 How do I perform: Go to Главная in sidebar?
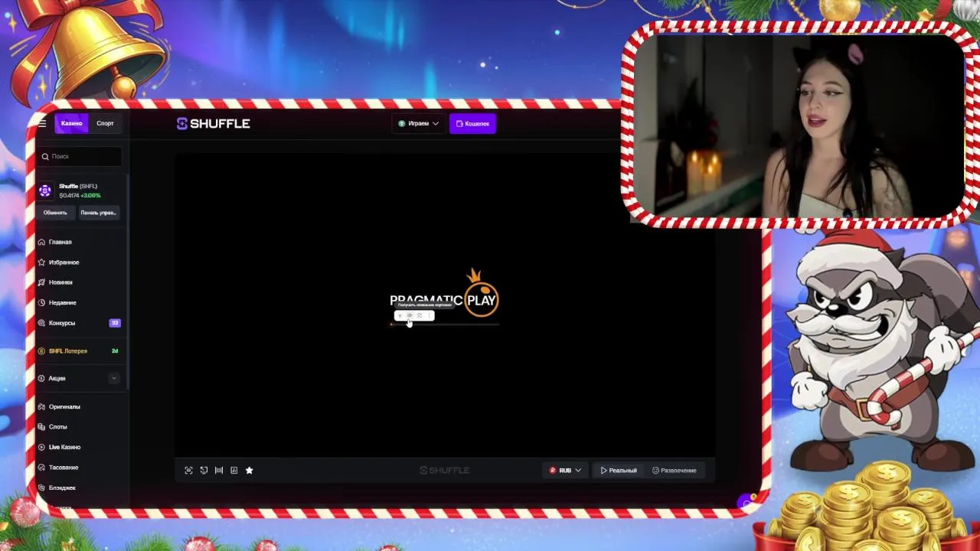[x=60, y=242]
